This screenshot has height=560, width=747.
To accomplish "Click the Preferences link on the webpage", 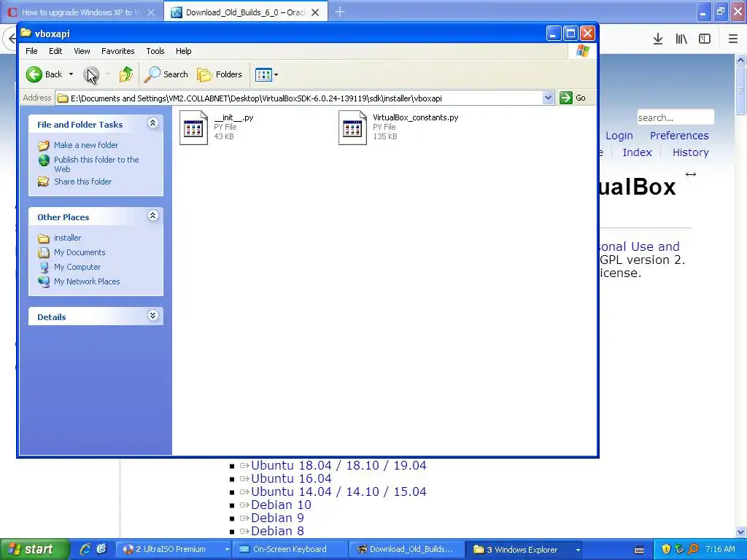I will (x=679, y=136).
